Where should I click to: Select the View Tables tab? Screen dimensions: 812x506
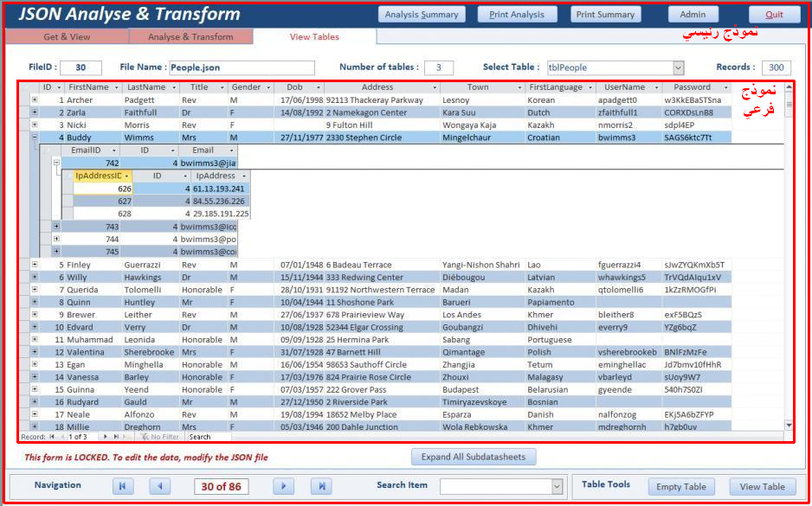[314, 36]
